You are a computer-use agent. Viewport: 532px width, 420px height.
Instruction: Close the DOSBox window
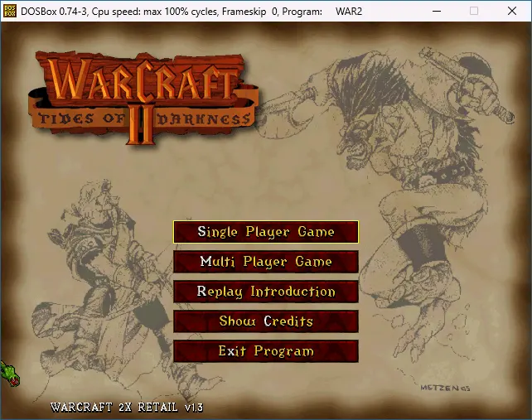pyautogui.click(x=512, y=12)
